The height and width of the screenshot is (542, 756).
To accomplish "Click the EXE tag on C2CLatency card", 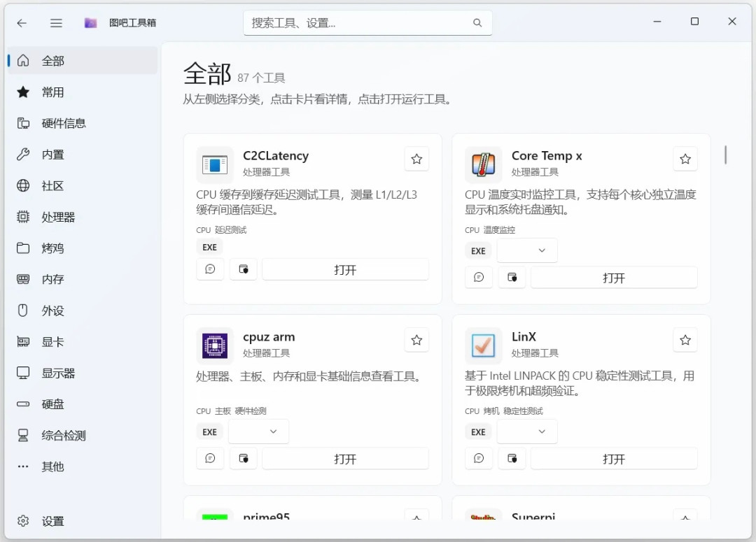I will click(210, 247).
